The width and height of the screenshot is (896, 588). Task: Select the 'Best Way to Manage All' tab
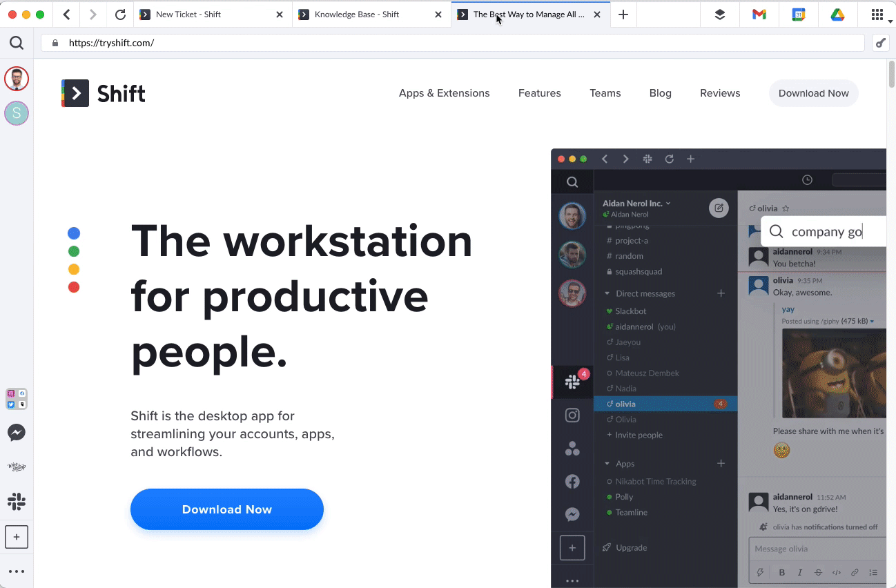point(530,14)
